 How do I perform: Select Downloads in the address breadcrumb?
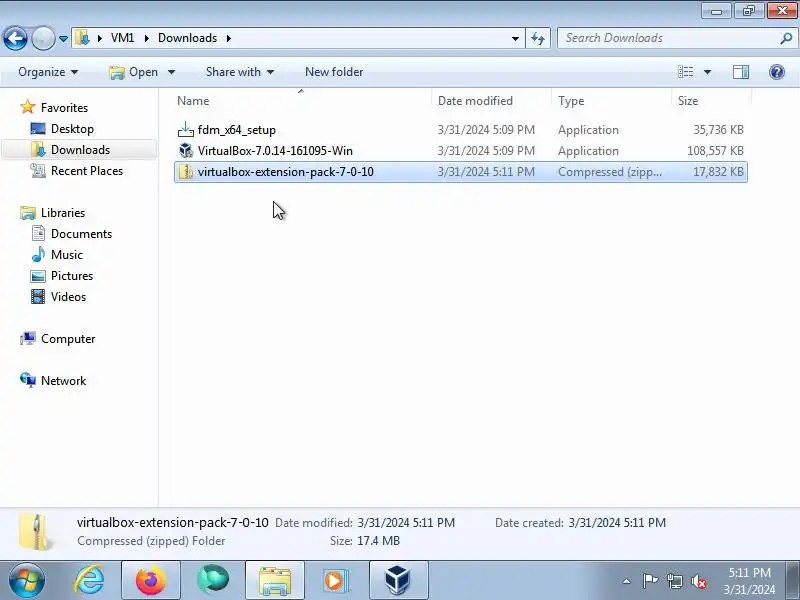pos(187,38)
